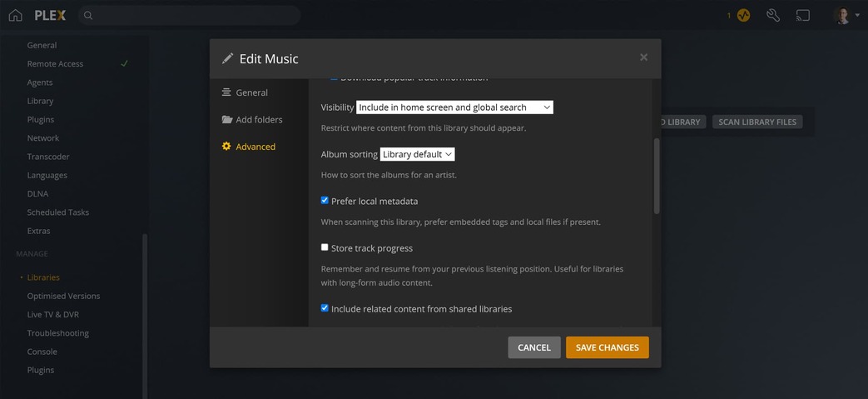Switch to the General tab in dialog
The height and width of the screenshot is (399, 868).
pyautogui.click(x=251, y=92)
